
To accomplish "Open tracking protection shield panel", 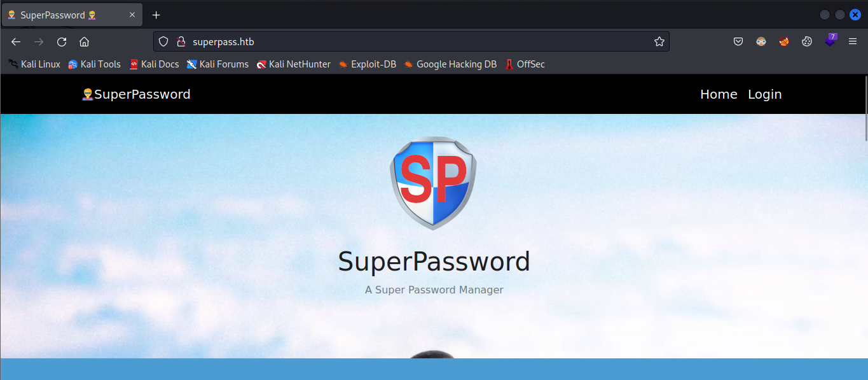I will [x=163, y=42].
